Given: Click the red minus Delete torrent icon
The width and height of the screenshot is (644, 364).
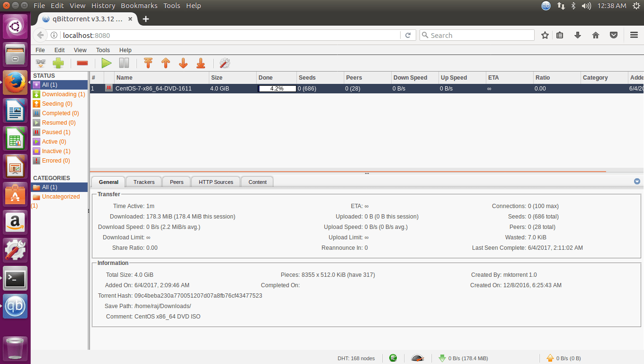Looking at the screenshot, I should pos(82,63).
